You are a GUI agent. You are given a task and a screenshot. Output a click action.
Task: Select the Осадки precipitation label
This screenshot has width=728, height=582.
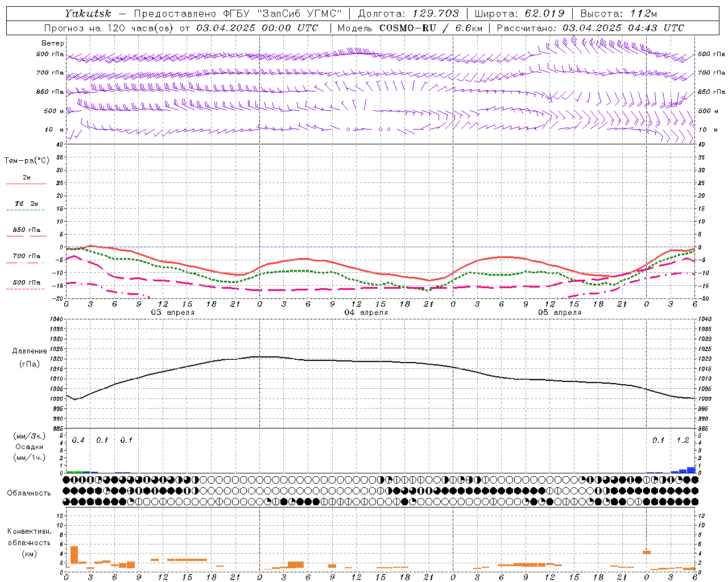tap(29, 447)
